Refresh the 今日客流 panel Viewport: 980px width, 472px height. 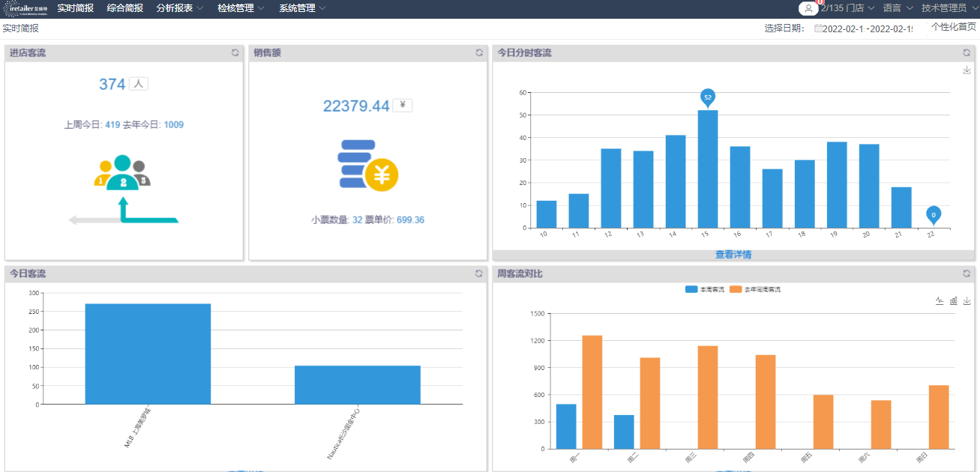coord(479,274)
